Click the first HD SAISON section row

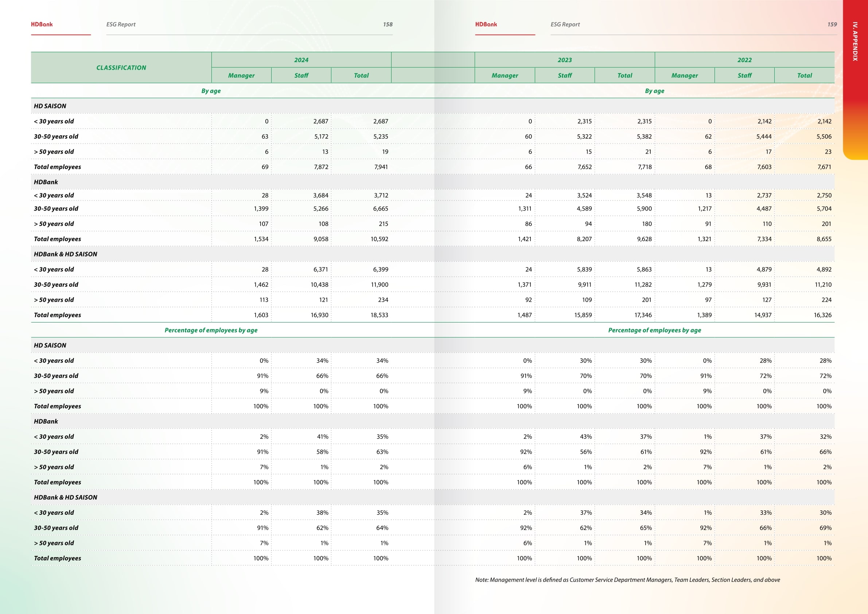[x=50, y=106]
